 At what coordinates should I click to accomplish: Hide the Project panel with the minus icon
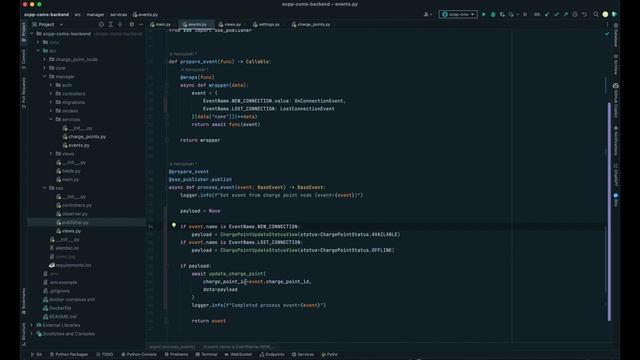pyautogui.click(x=141, y=24)
